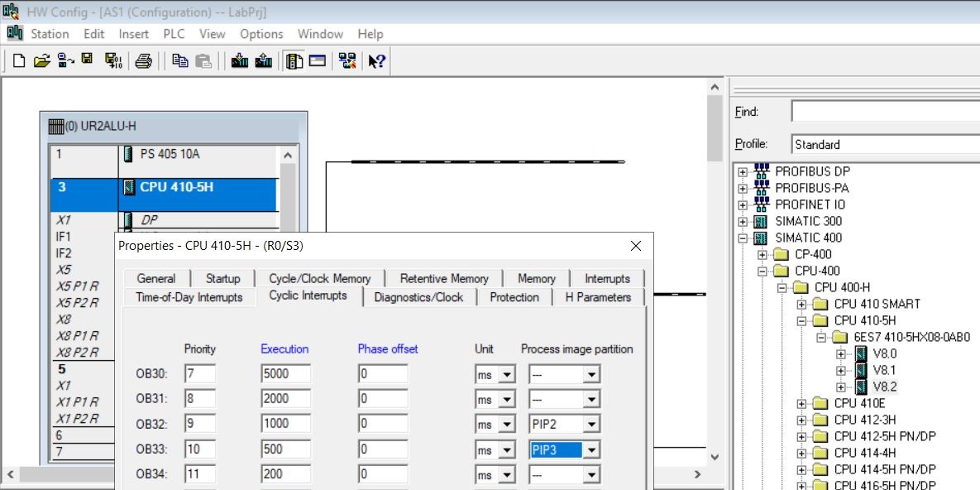Click the Address Overview toolbar icon
This screenshot has width=980, height=490.
tap(318, 60)
